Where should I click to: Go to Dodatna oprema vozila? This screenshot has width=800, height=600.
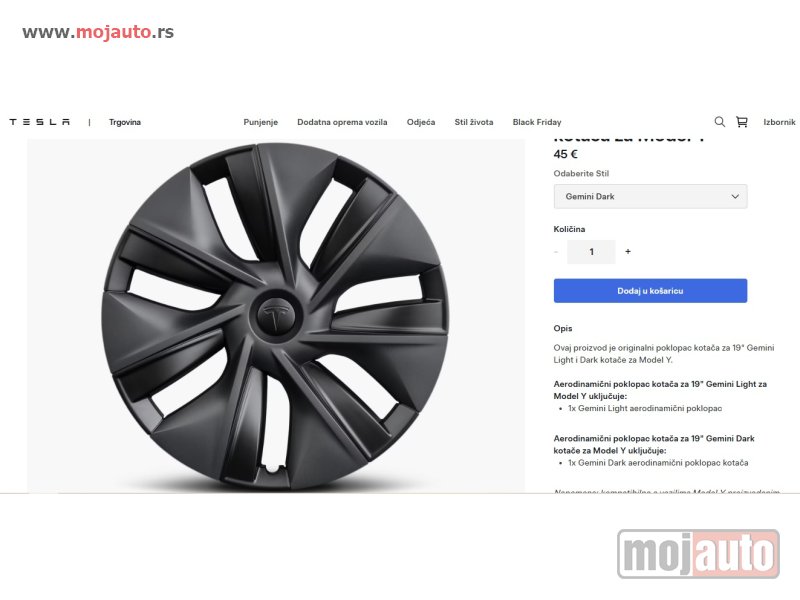(x=342, y=122)
